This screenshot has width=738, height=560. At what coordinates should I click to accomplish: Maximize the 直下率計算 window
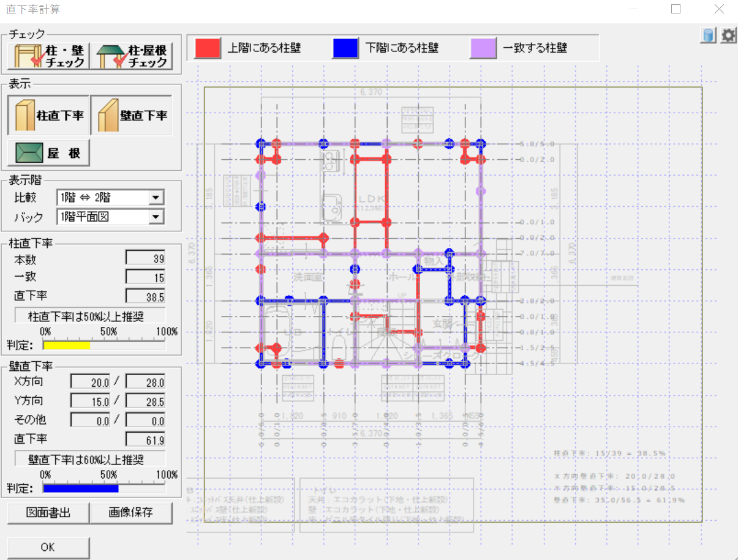(676, 9)
